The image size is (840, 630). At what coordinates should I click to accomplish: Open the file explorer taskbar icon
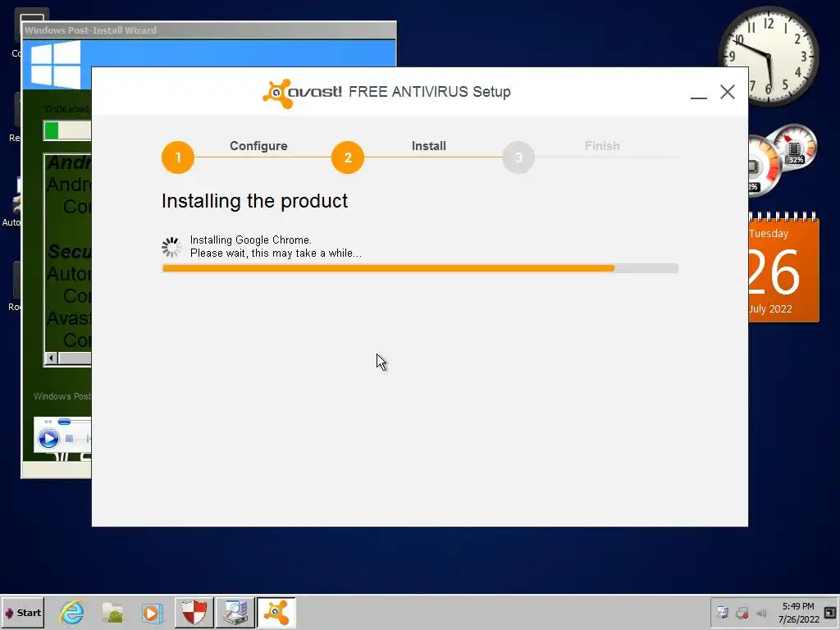click(112, 612)
